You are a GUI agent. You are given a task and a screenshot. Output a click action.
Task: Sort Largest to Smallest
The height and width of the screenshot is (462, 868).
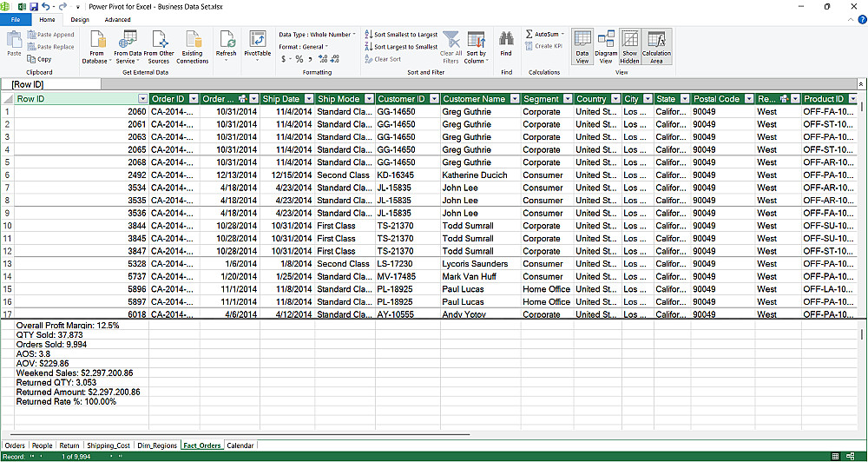click(401, 47)
